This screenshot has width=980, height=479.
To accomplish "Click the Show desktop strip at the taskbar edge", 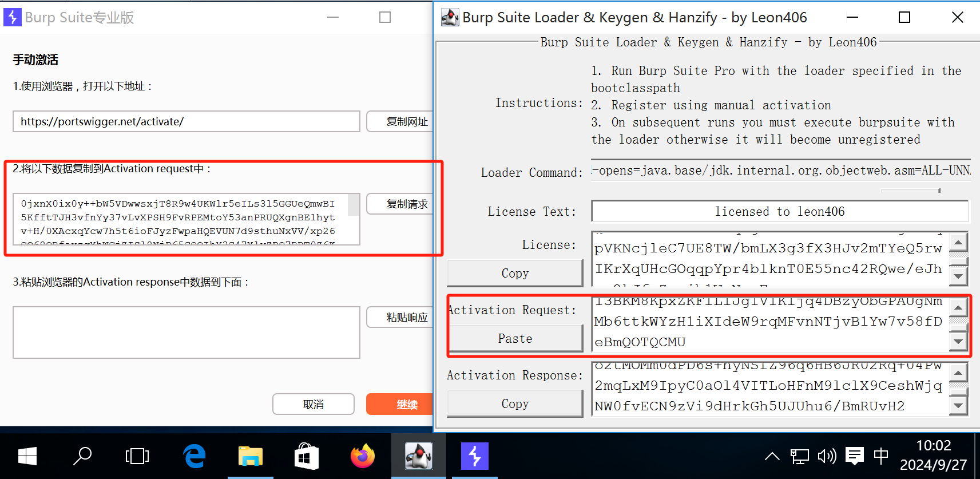I will click(x=977, y=456).
